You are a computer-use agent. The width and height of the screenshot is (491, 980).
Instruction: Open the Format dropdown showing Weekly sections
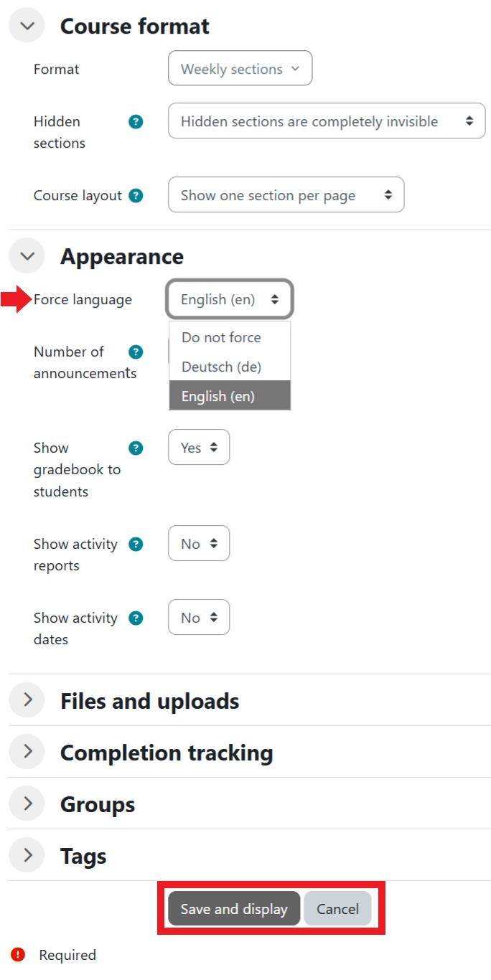point(240,68)
